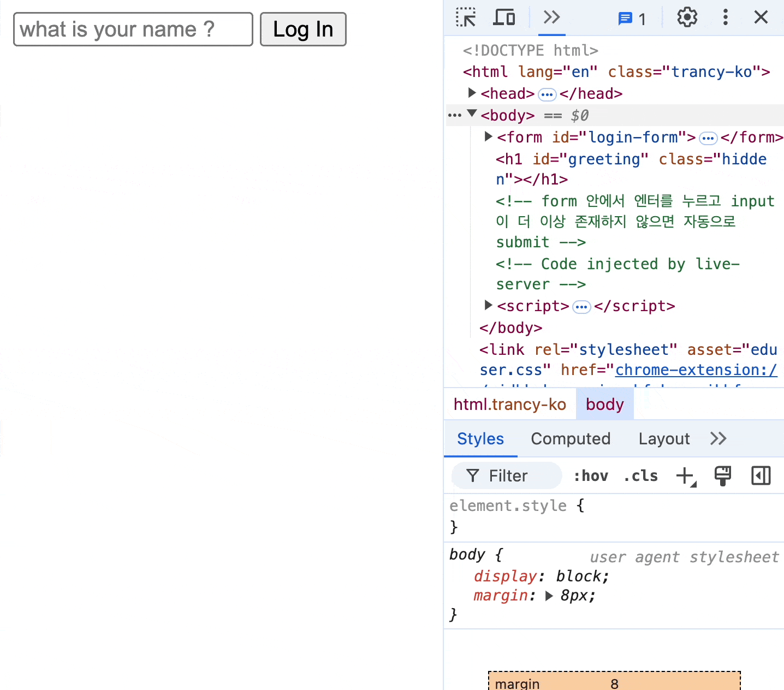The image size is (784, 690).
Task: Toggle the device toolbar icon
Action: (x=504, y=17)
